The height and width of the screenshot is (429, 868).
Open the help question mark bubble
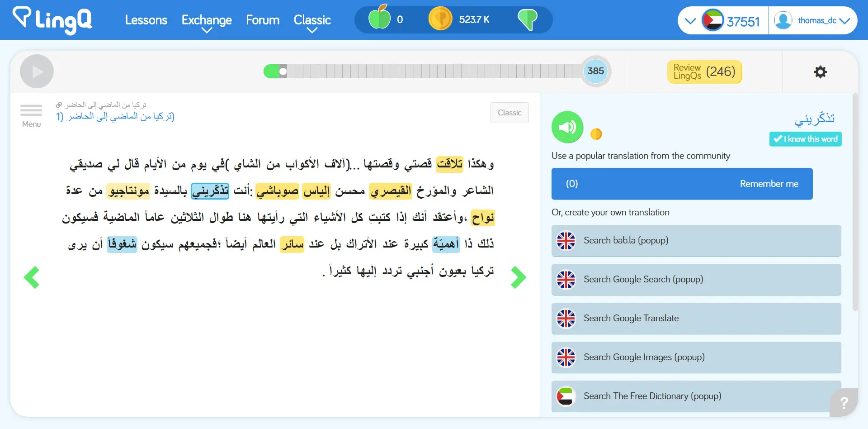tap(844, 402)
